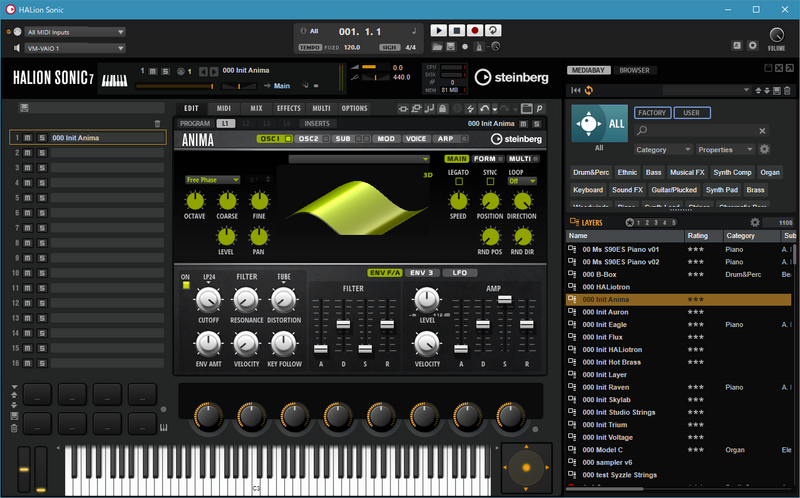Click the go-to-start icon in the MediaBay toolbar
The width and height of the screenshot is (800, 498).
point(576,90)
